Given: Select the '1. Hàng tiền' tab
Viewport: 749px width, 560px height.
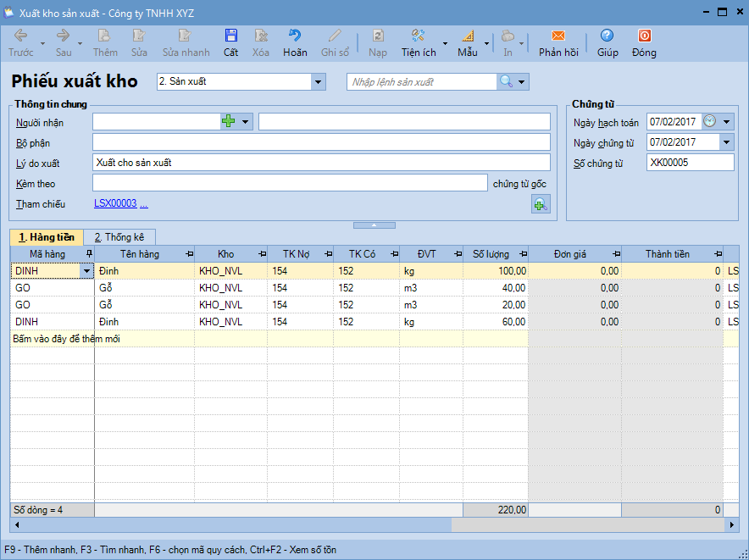Looking at the screenshot, I should point(47,237).
